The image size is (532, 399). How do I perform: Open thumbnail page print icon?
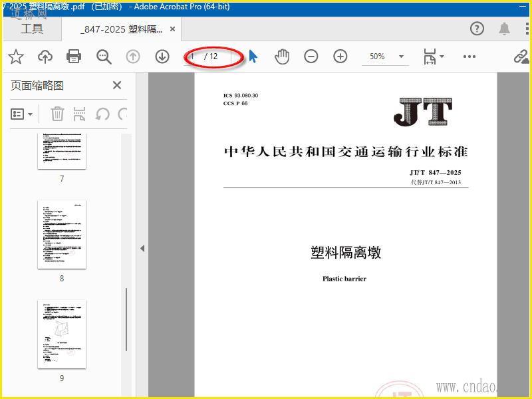[x=79, y=114]
